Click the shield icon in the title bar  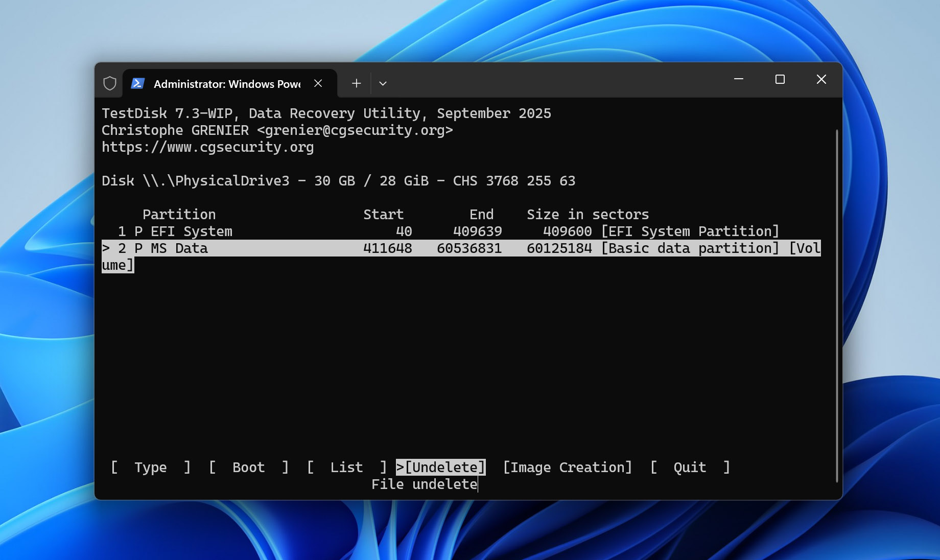tap(110, 83)
